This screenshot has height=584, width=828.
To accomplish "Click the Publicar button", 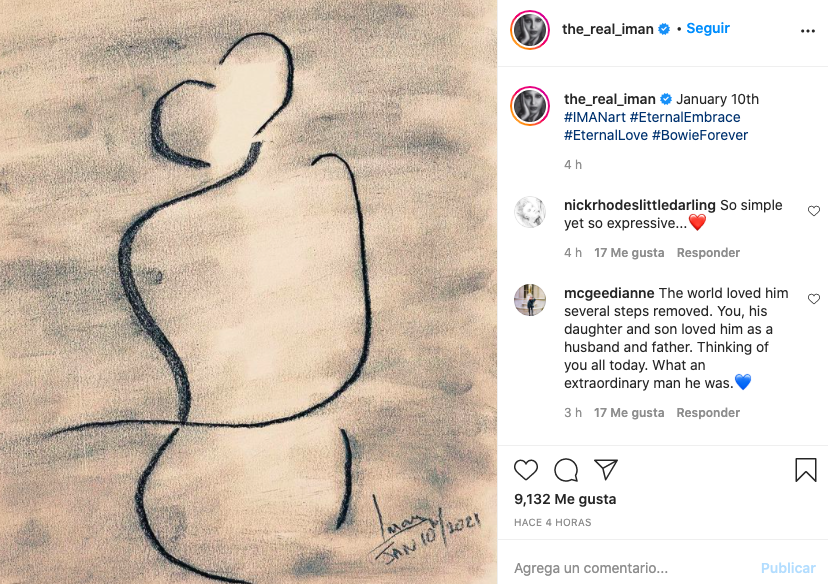I will (x=788, y=568).
